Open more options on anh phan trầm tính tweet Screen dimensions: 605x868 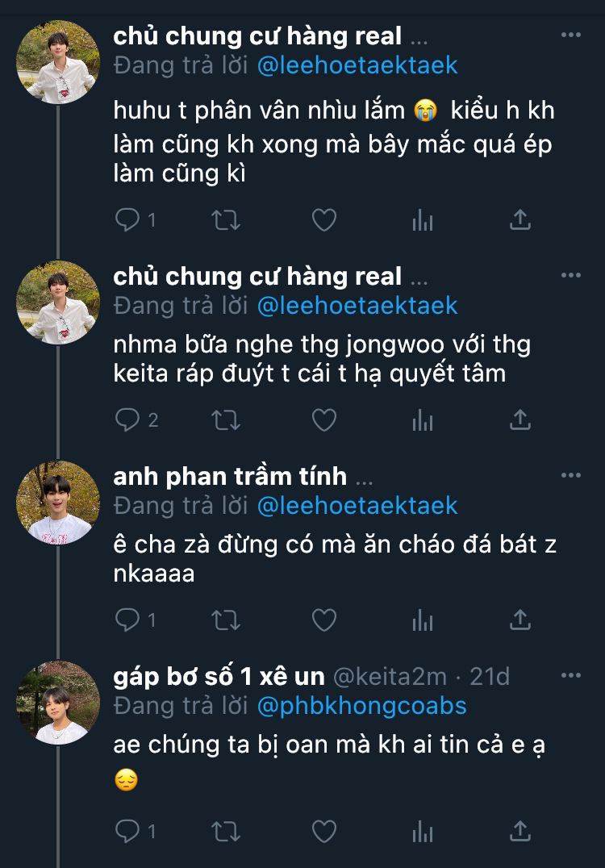570,475
